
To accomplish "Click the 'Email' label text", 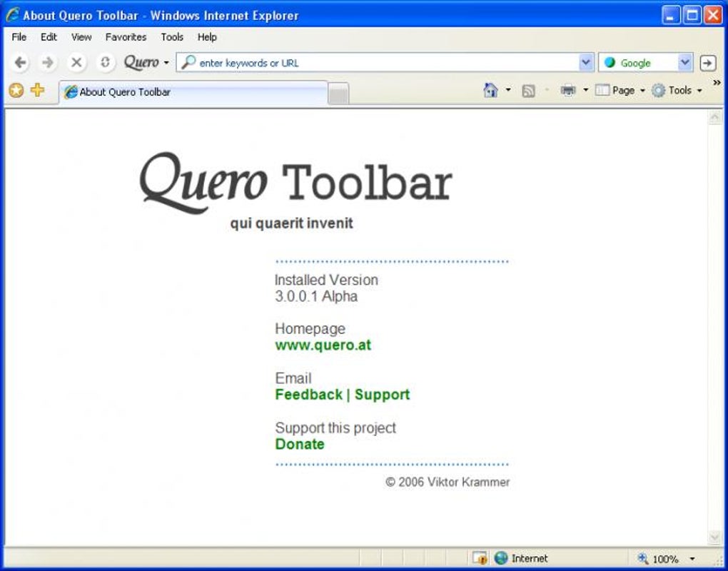I will coord(293,378).
